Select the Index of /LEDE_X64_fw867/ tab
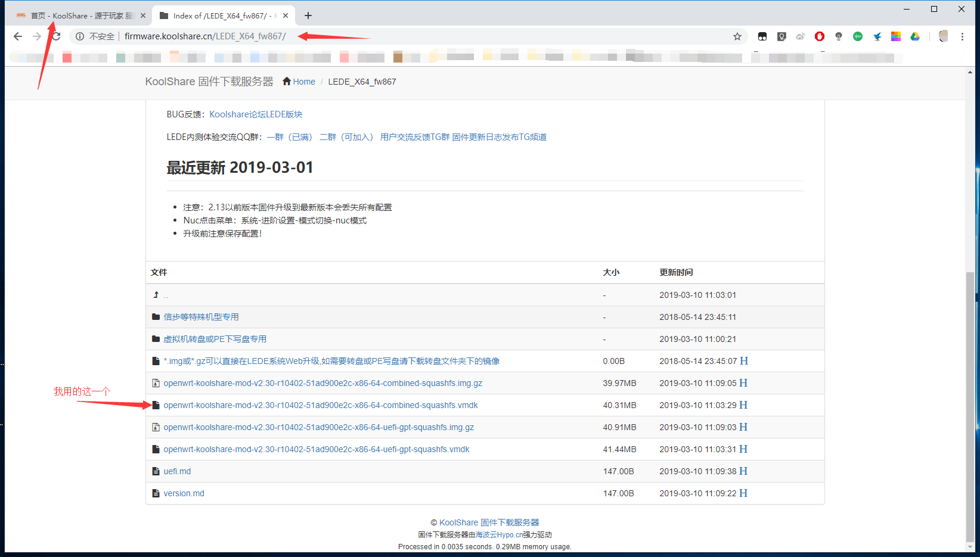 (224, 15)
